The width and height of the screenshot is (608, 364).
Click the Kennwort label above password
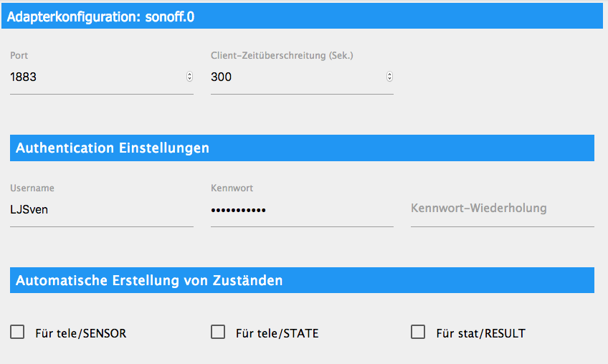(232, 188)
